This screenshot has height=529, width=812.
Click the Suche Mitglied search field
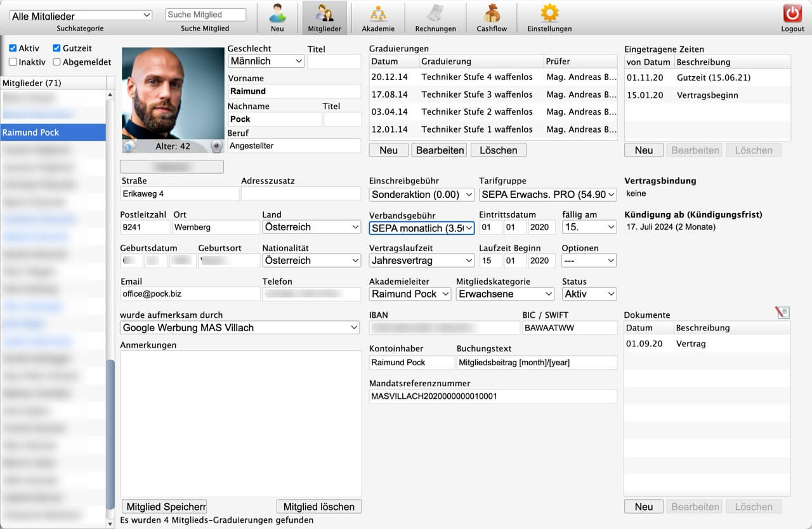206,15
